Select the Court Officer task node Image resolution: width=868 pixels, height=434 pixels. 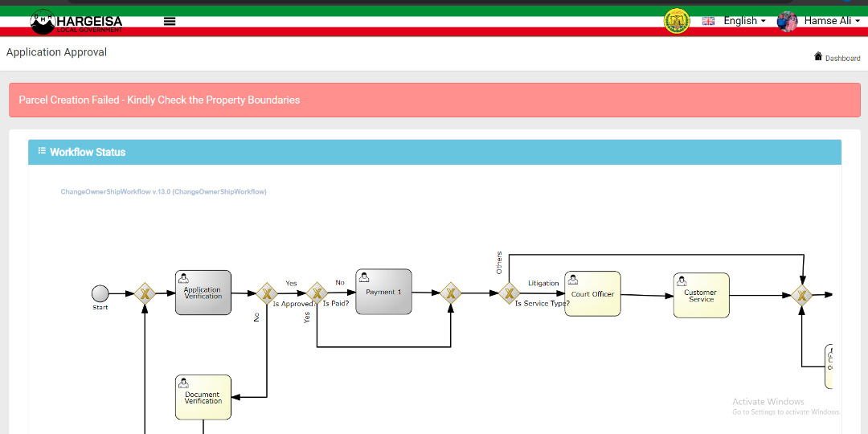tap(592, 294)
